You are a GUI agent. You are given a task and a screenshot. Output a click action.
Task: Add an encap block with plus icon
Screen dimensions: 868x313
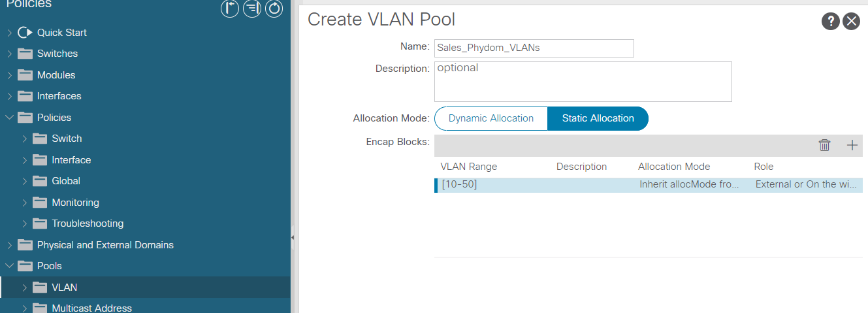click(852, 145)
